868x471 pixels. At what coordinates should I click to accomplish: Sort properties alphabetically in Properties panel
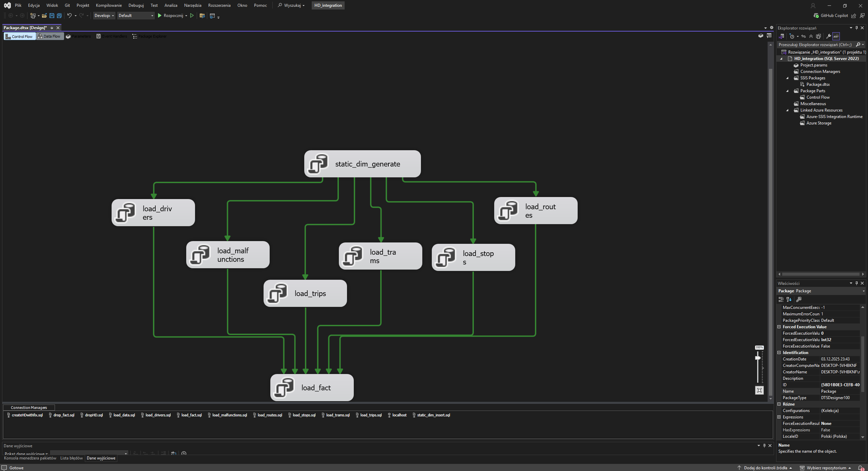[789, 299]
